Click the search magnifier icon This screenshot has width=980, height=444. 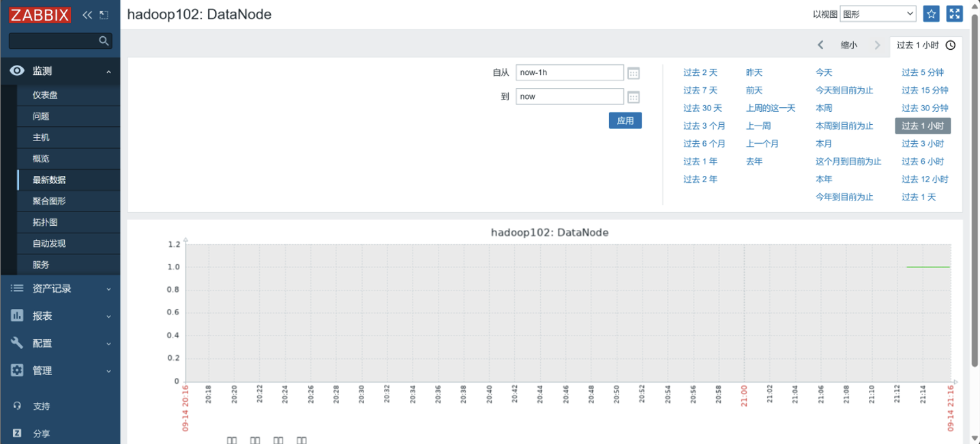pyautogui.click(x=104, y=41)
